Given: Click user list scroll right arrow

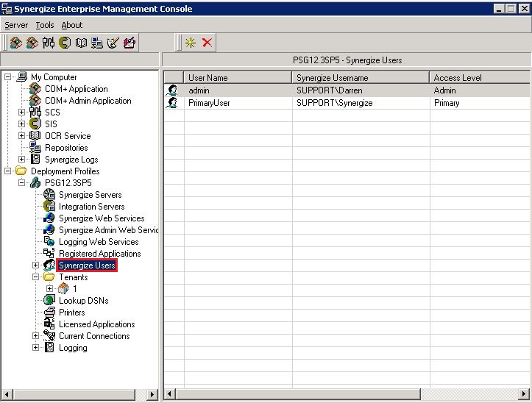Looking at the screenshot, I should [x=524, y=394].
